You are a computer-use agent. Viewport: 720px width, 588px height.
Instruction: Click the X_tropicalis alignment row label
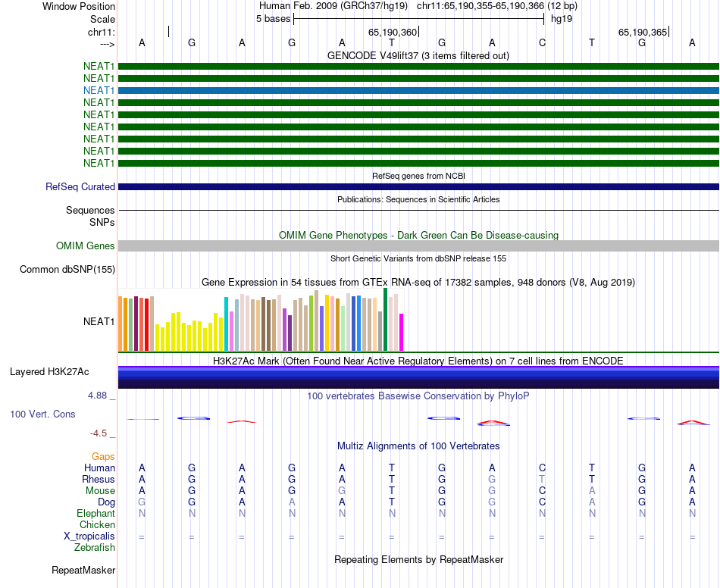(x=89, y=536)
